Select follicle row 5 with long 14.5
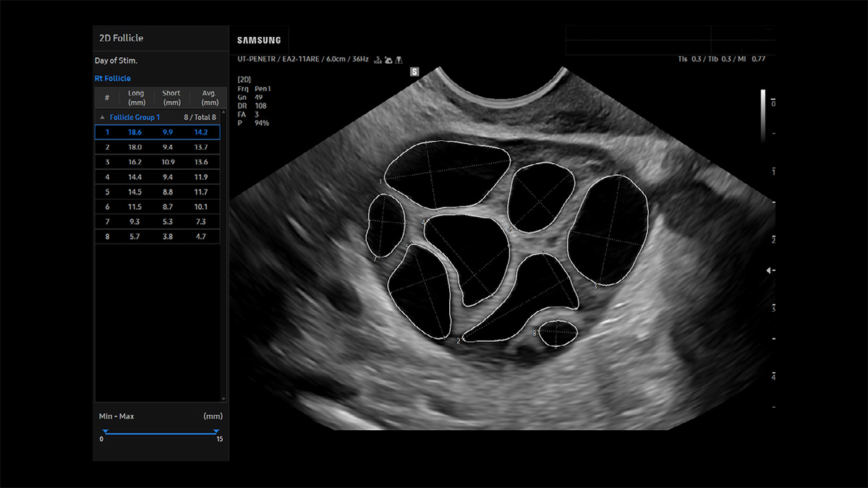 pyautogui.click(x=157, y=192)
